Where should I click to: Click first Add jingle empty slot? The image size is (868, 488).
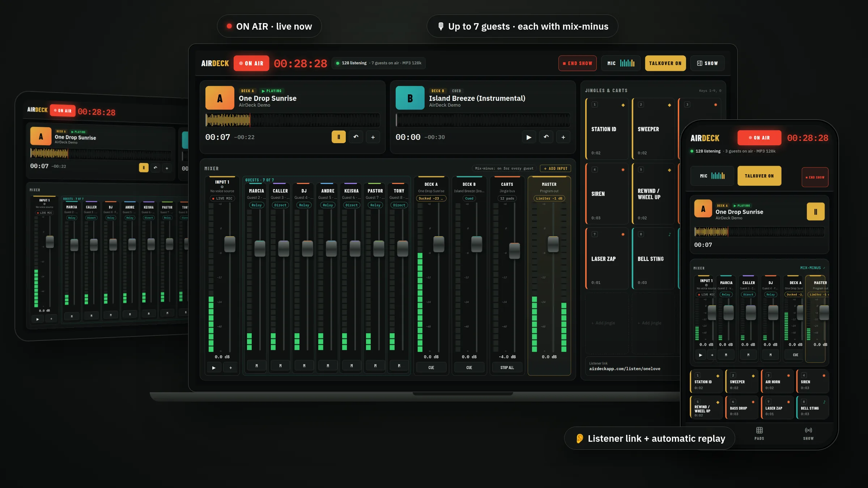[607, 323]
